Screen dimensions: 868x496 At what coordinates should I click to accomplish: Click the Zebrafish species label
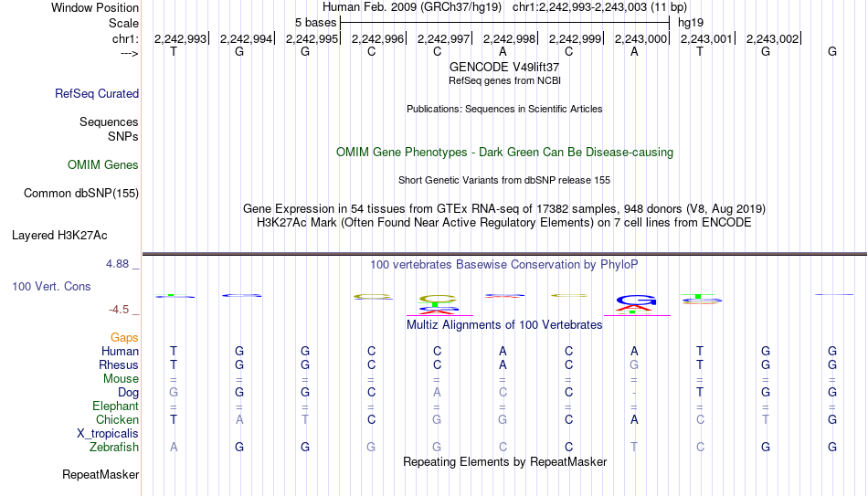click(x=114, y=448)
